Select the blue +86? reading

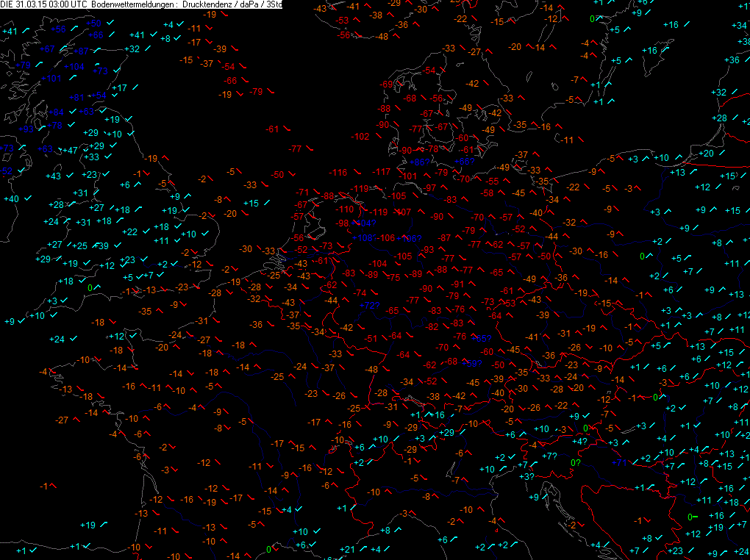click(420, 162)
